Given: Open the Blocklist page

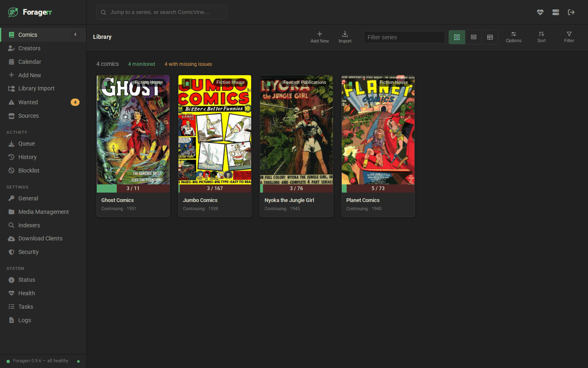Looking at the screenshot, I should [43, 171].
